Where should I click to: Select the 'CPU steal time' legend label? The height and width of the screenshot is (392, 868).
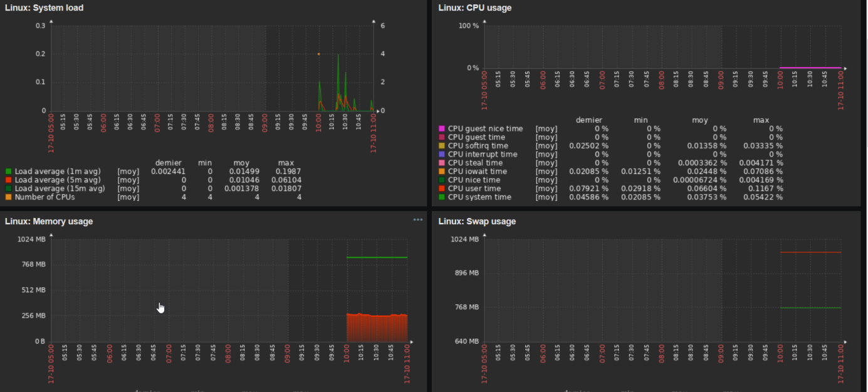pyautogui.click(x=476, y=163)
